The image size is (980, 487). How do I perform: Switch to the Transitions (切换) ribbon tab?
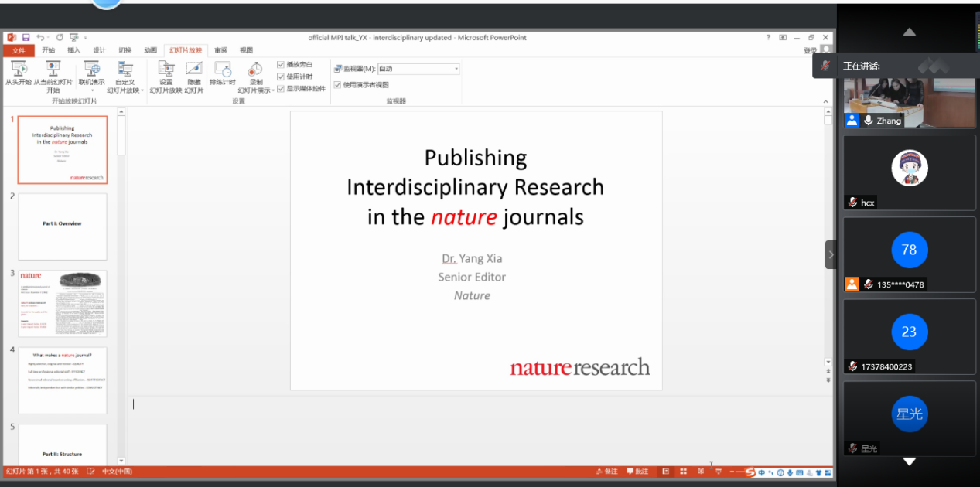pyautogui.click(x=125, y=50)
